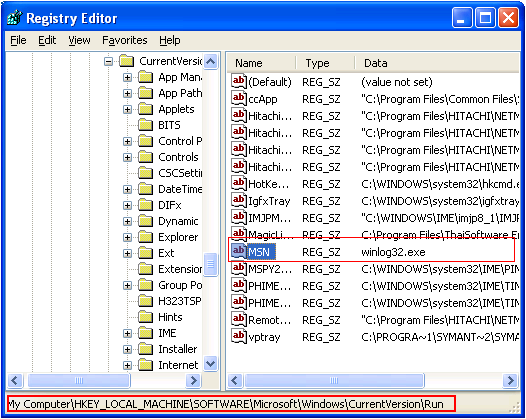
Task: Click the values pane horizontal scroll right arrow
Action: [511, 380]
